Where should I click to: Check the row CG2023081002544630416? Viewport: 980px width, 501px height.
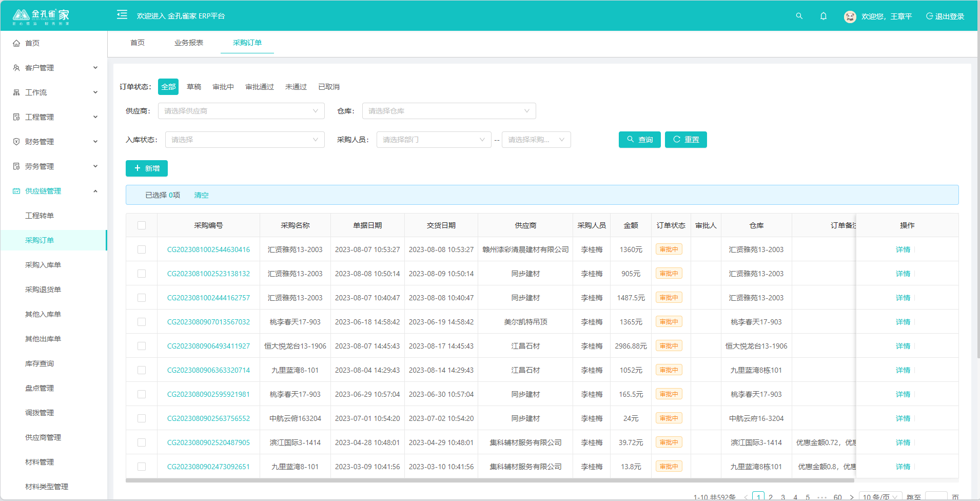click(142, 249)
